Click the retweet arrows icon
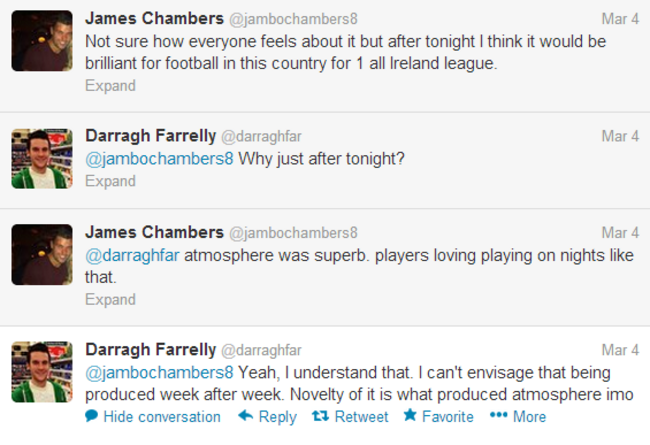Viewport: 650px width, 445px height. [320, 417]
